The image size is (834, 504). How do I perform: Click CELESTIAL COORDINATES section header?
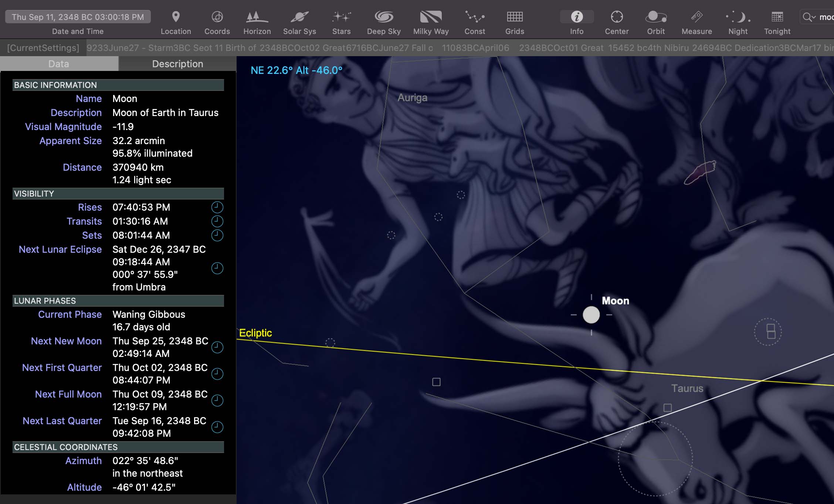[118, 447]
